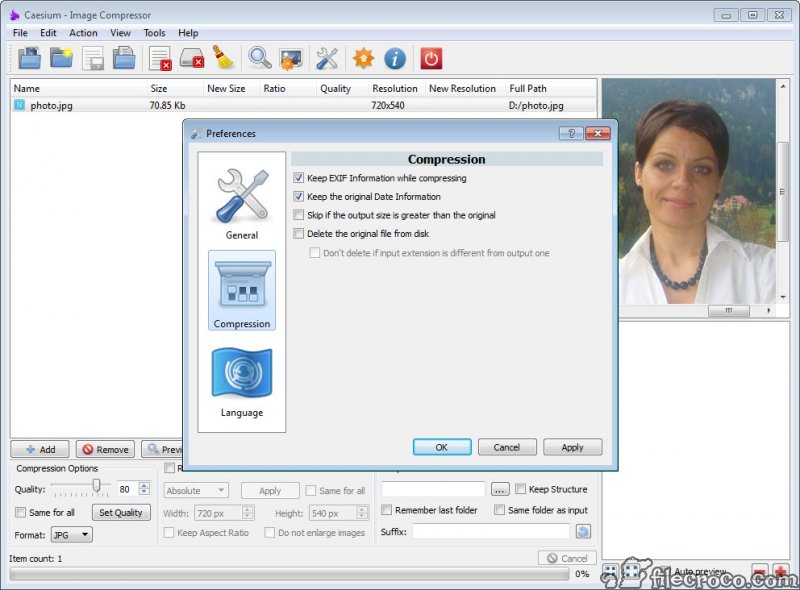This screenshot has height=590, width=800.
Task: Click the red plus zoom in icon
Action: [x=780, y=572]
